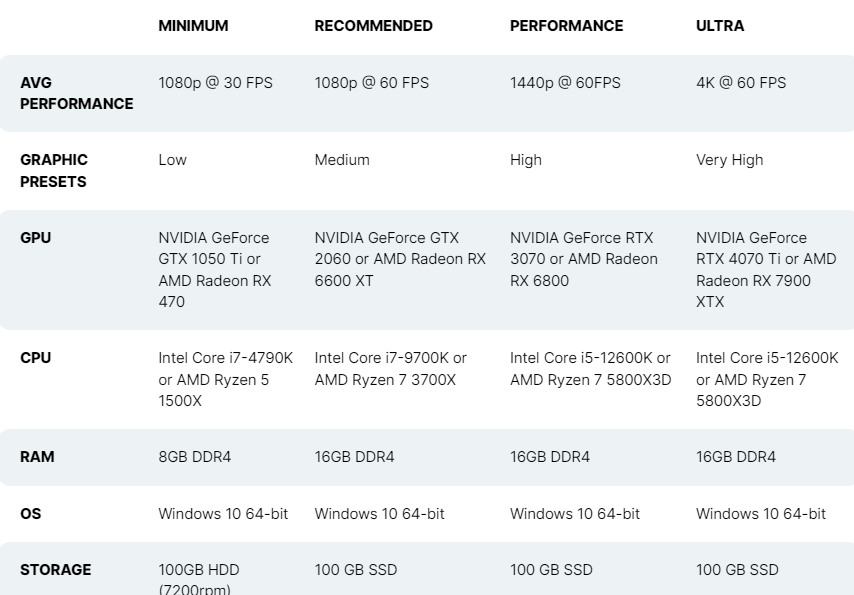Click the GTX 1050 Ti GPU cell
The image size is (854, 595).
tap(215, 270)
